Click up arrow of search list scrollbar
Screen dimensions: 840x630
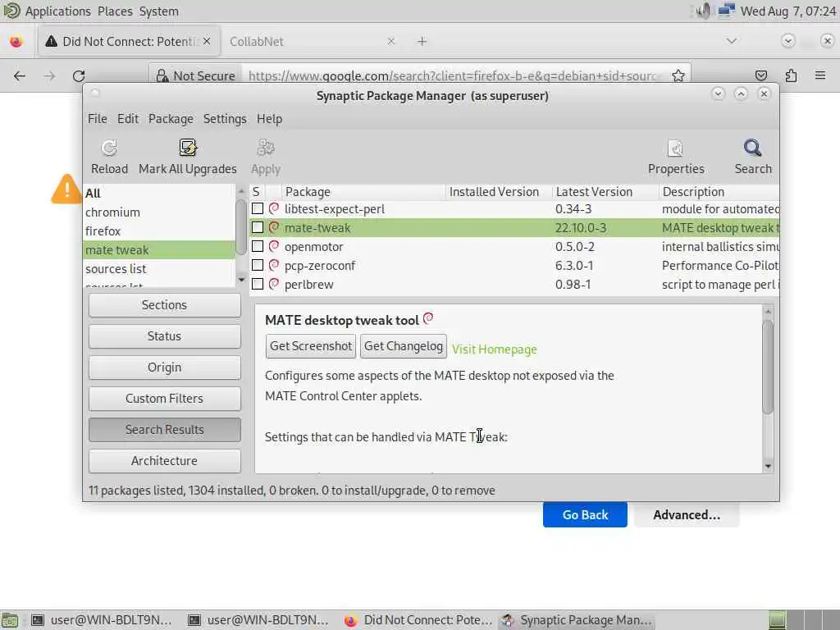pos(241,190)
